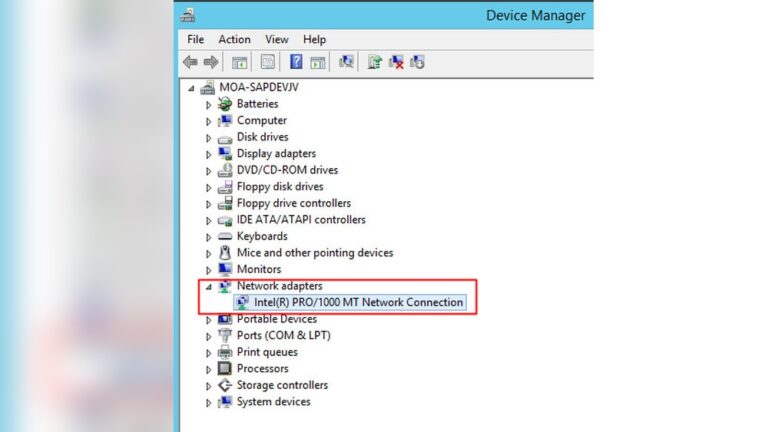Click the Update Driver Software icon

[x=375, y=62]
